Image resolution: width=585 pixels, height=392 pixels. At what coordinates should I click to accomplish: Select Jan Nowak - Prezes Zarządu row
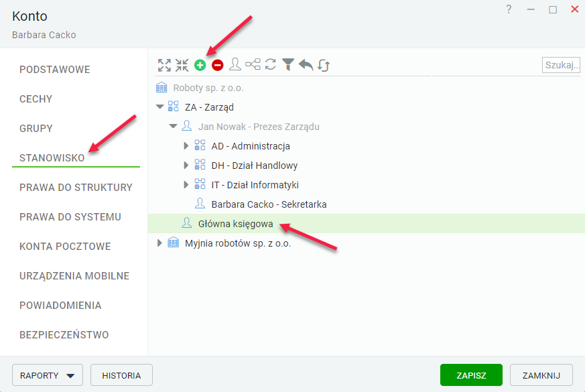tap(367, 127)
